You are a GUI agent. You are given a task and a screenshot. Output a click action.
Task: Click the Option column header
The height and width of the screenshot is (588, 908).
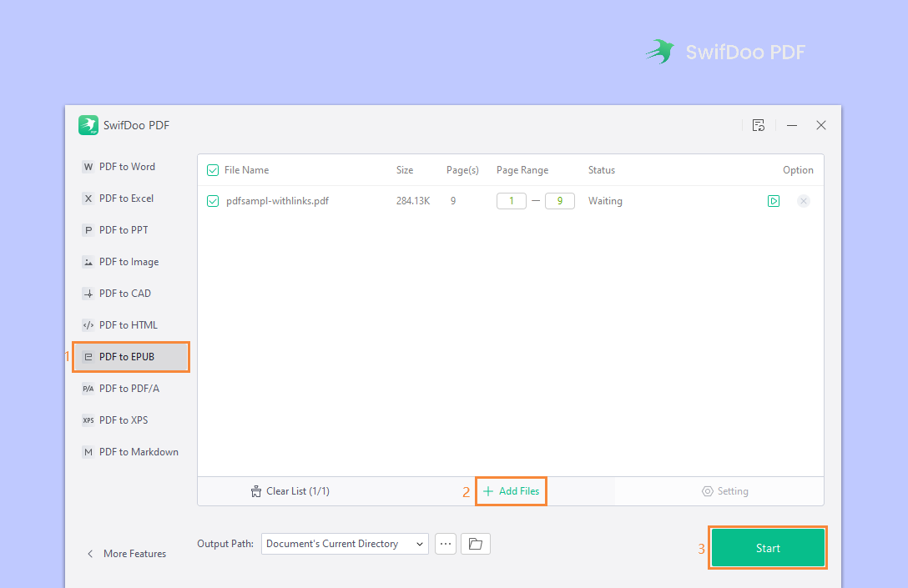(798, 170)
